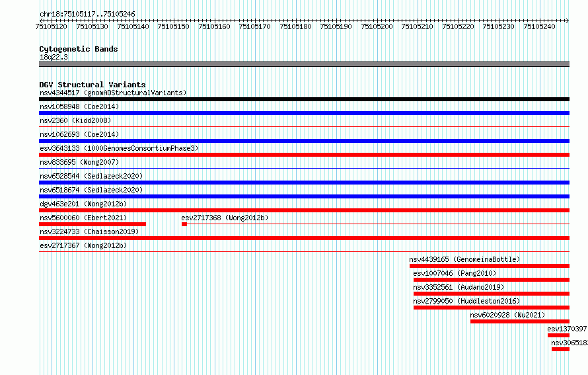Click the blue bar under nsv1062693

[x=304, y=141]
